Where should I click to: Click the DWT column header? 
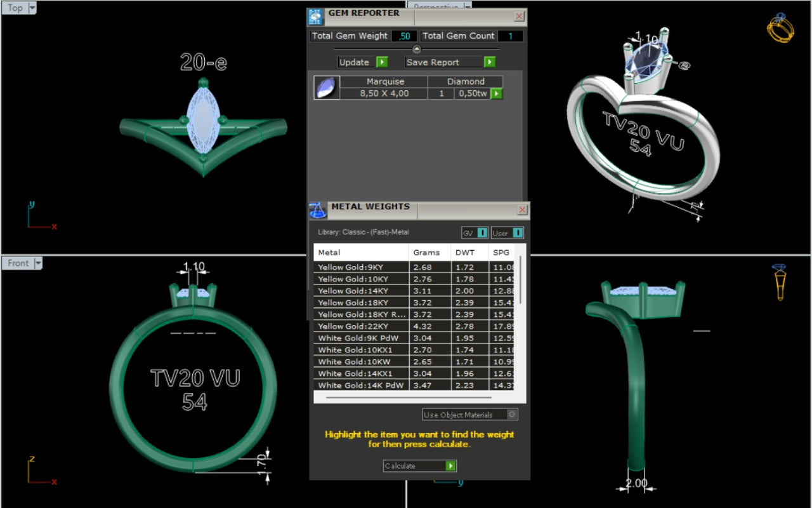[469, 253]
